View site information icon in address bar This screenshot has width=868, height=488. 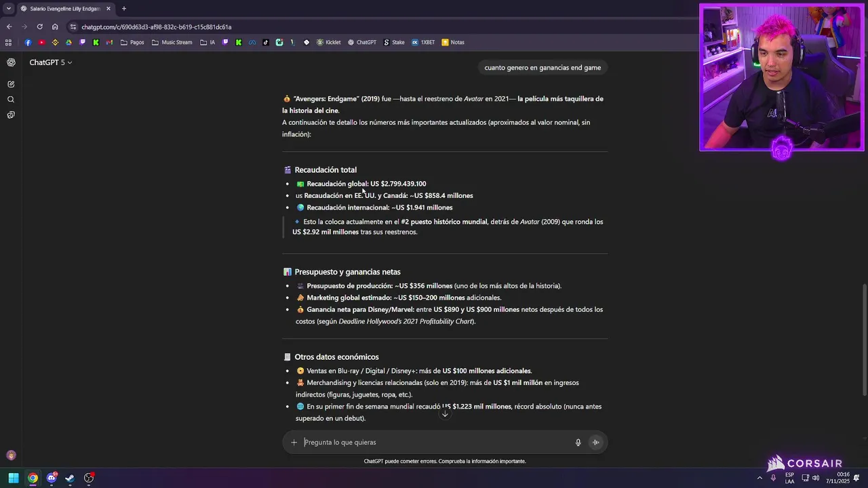click(73, 27)
